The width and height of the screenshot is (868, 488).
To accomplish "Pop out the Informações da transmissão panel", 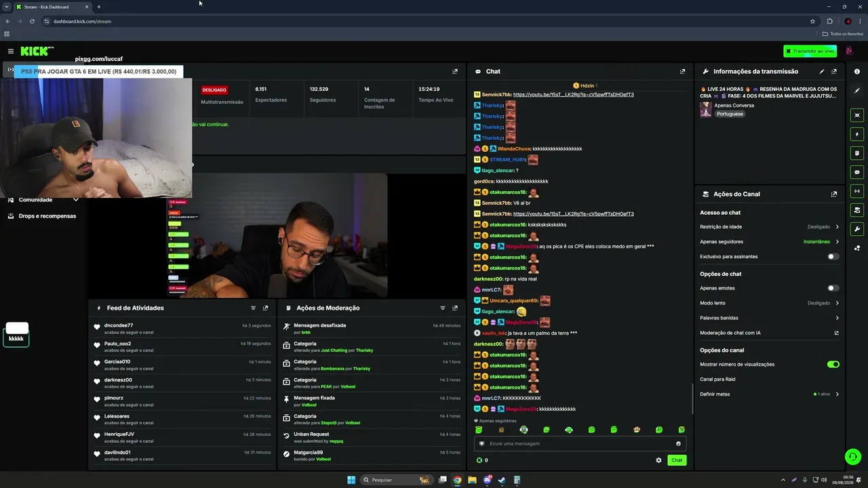I will coord(834,71).
